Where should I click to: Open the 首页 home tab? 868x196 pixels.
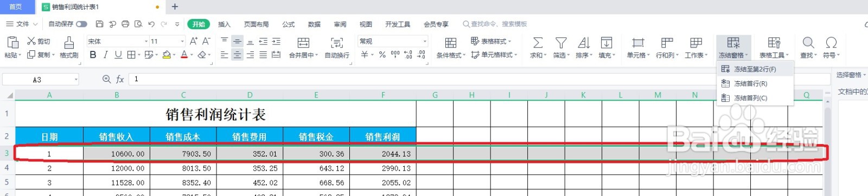16,7
